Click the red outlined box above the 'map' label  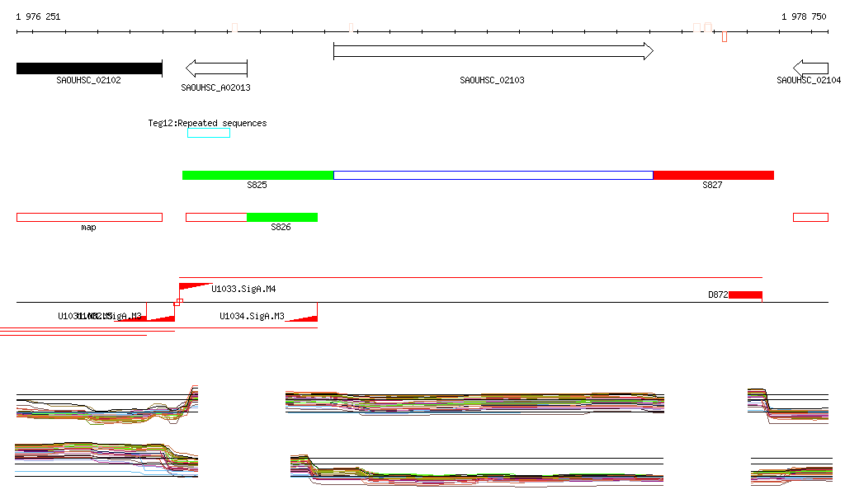point(89,218)
